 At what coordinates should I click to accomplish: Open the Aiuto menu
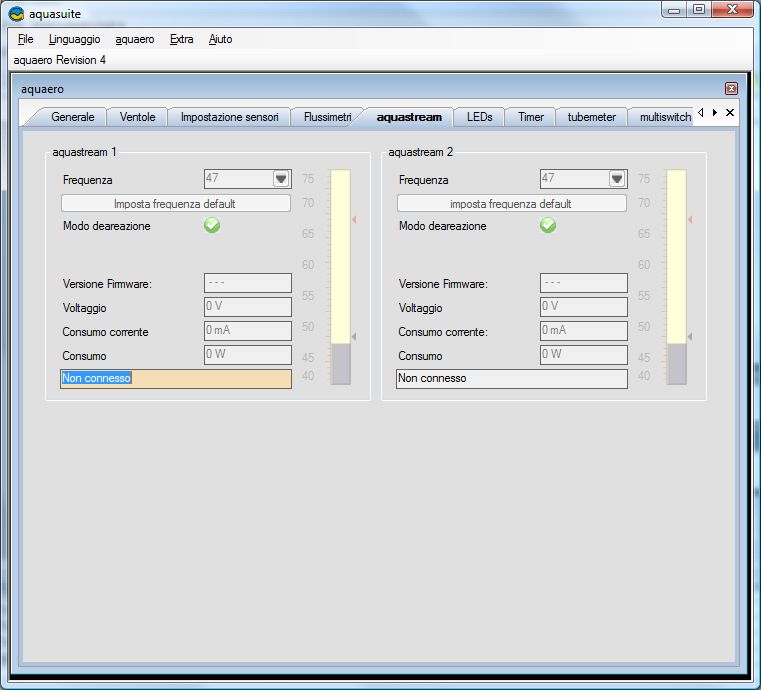pos(220,39)
